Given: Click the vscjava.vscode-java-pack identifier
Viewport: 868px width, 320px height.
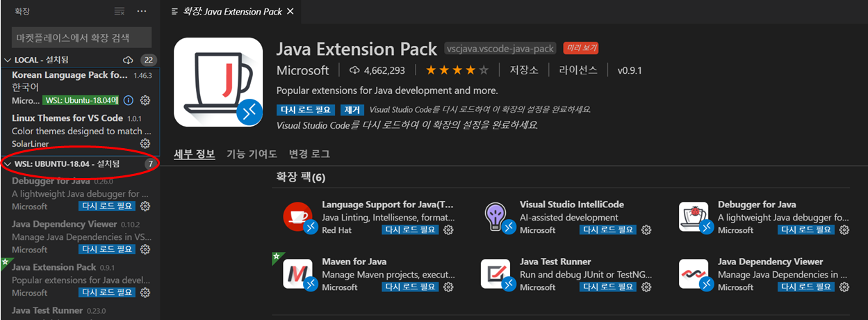Looking at the screenshot, I should [x=501, y=49].
